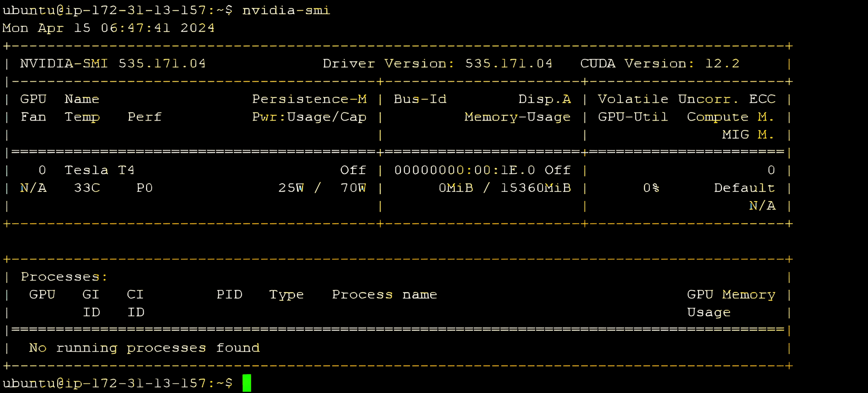
Task: Click the Off persistence mode value
Action: click(x=353, y=170)
